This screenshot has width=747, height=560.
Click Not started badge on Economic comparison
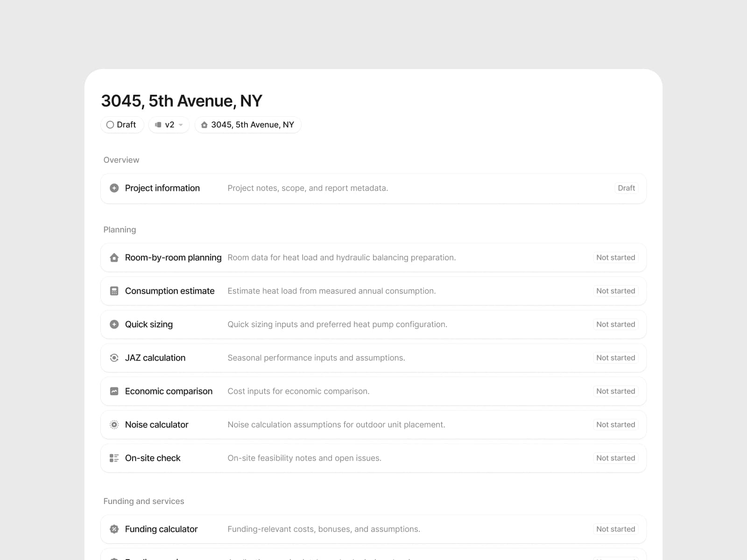click(x=615, y=392)
